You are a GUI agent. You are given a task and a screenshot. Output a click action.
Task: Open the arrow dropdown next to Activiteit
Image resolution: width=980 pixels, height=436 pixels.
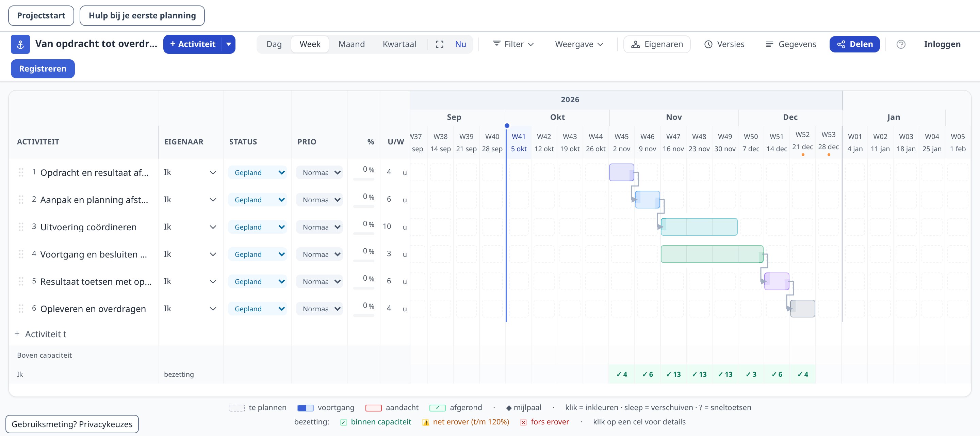(x=229, y=44)
